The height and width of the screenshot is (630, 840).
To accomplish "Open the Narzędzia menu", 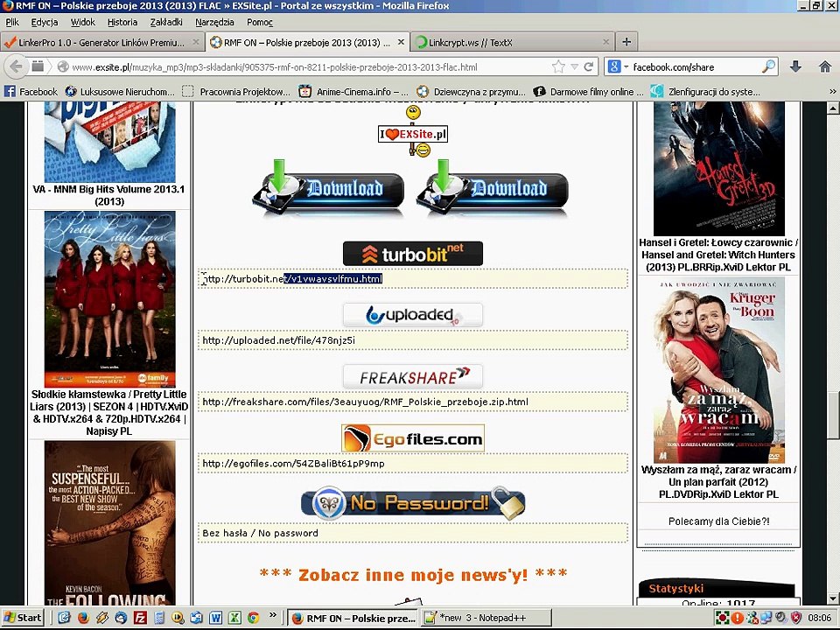I will [214, 22].
